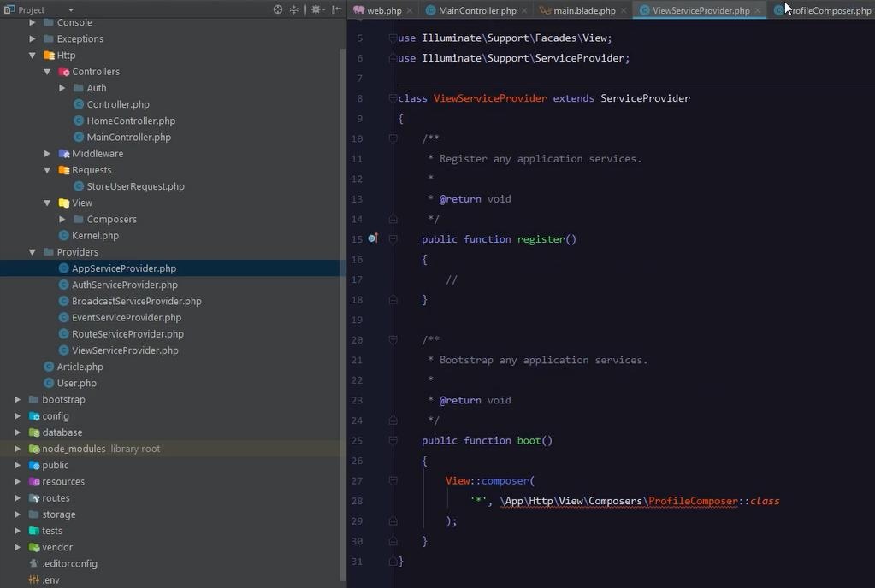The width and height of the screenshot is (875, 588).
Task: Collapse the Providers folder
Action: coord(33,252)
